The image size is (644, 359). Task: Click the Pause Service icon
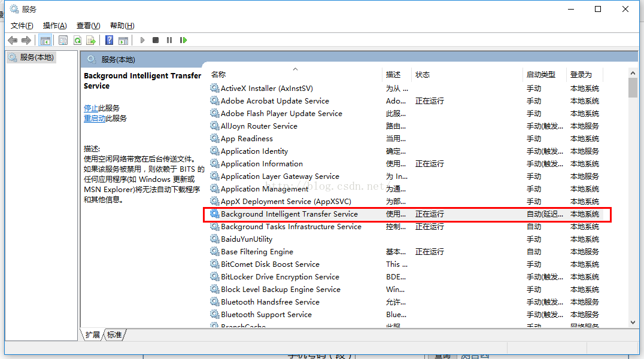(169, 40)
